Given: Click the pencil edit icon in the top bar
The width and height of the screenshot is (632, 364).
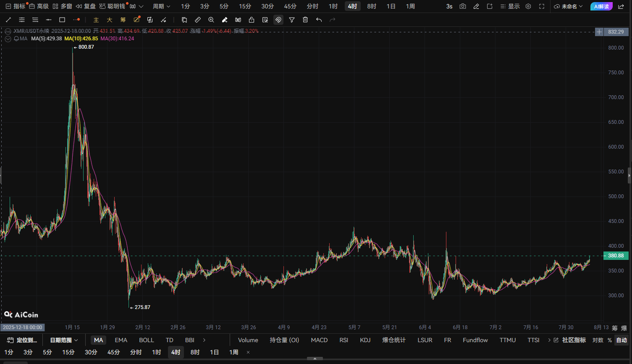Looking at the screenshot, I should [x=476, y=6].
